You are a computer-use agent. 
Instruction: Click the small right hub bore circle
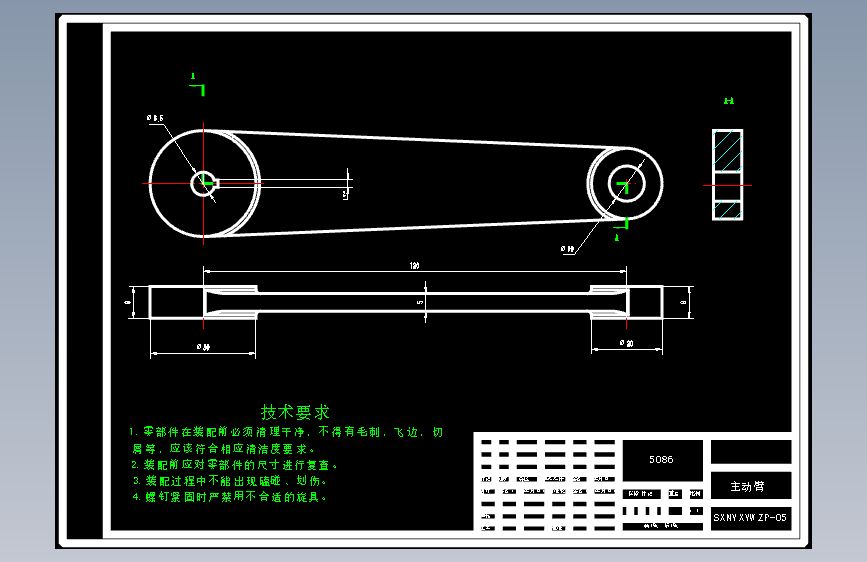pos(626,184)
